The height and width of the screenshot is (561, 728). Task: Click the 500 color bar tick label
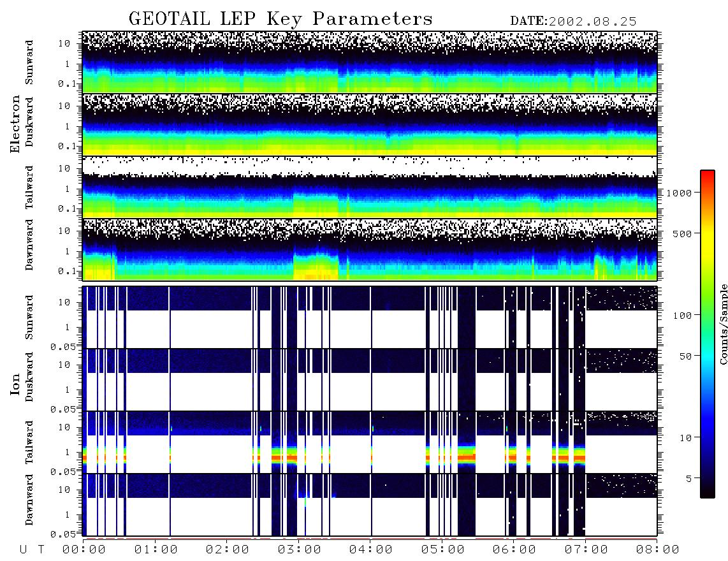683,233
